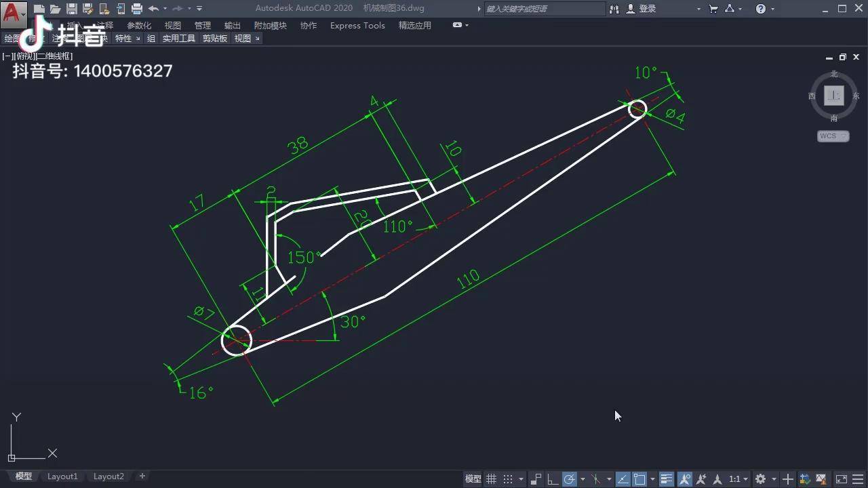This screenshot has height=488, width=868.
Task: Expand the annotation scale 1:1 dropdown
Action: 738,479
